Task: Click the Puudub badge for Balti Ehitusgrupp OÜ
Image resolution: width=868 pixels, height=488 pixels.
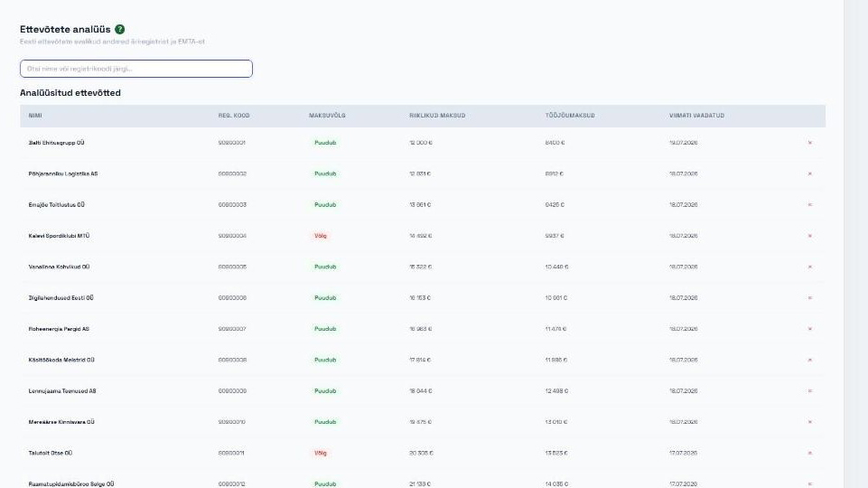Action: (x=325, y=143)
